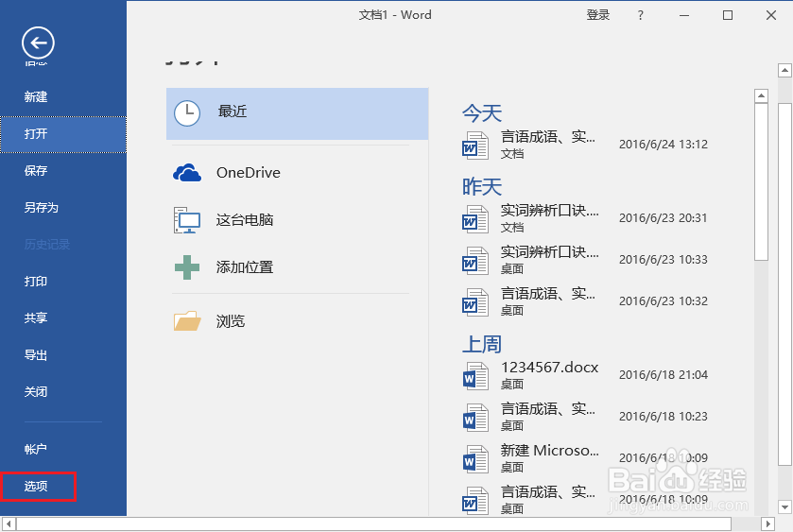The height and width of the screenshot is (532, 793).
Task: Click the clock icon beside 最近
Action: tap(187, 112)
